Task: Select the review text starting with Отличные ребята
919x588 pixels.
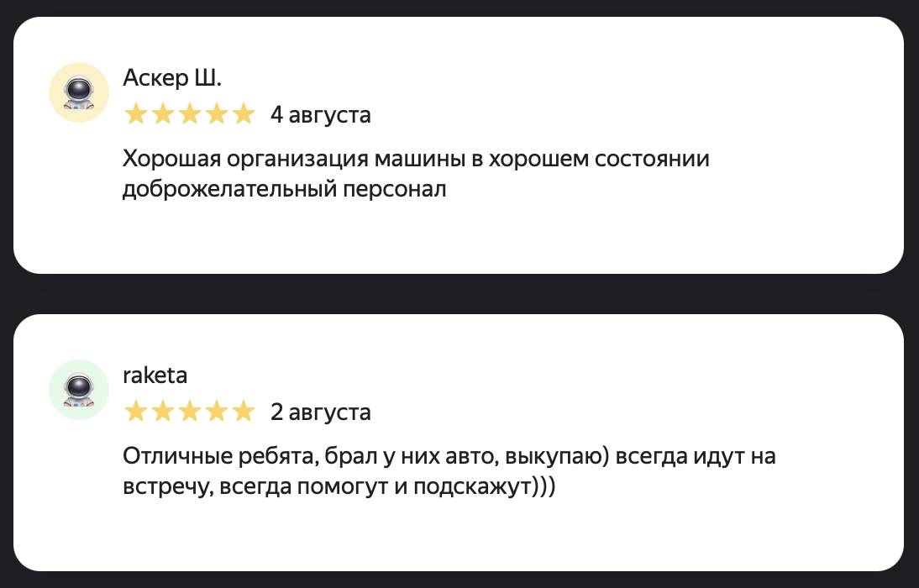Action: click(x=449, y=456)
